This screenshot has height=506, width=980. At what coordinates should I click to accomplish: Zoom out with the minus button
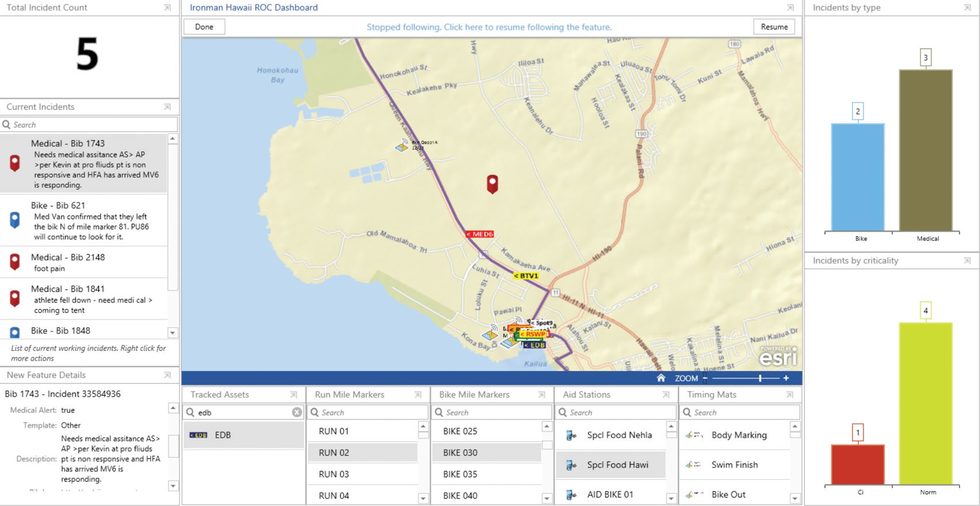pos(706,378)
